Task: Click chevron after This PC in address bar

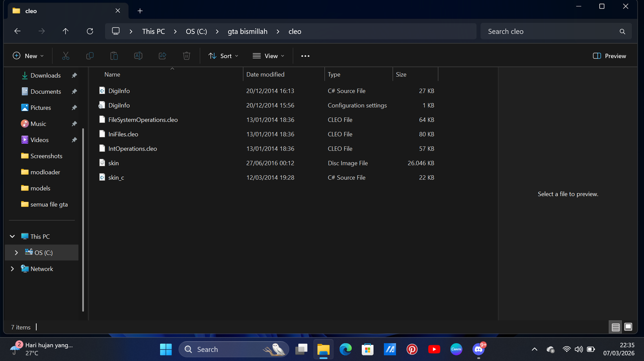Action: point(176,31)
